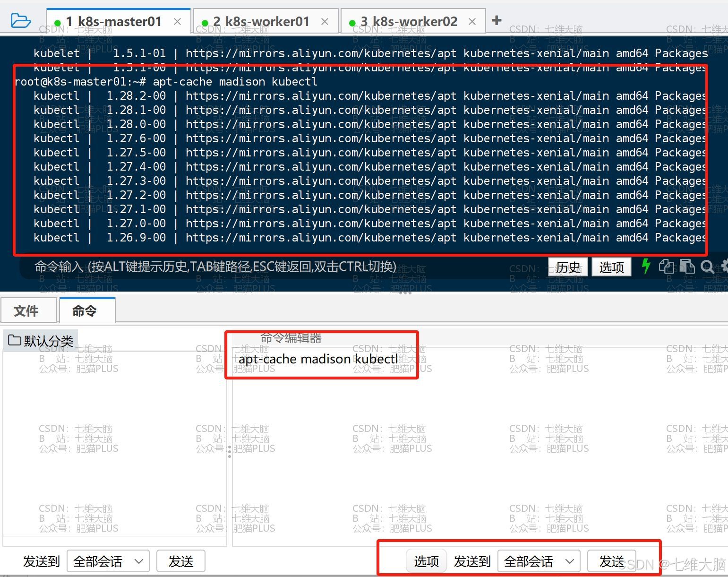
Task: Click the green lightning quick command icon
Action: point(646,266)
